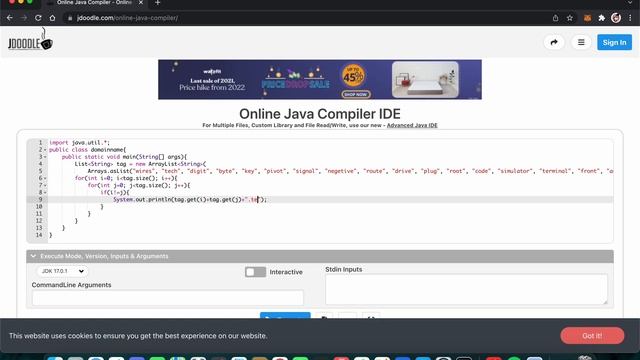
Task: Bookmark this page with the star icon
Action: (x=570, y=18)
